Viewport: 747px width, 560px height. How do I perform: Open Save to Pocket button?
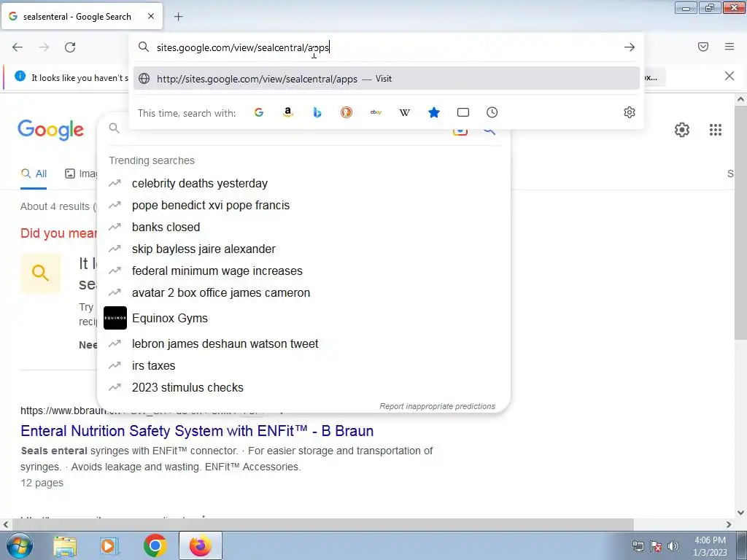tap(703, 47)
